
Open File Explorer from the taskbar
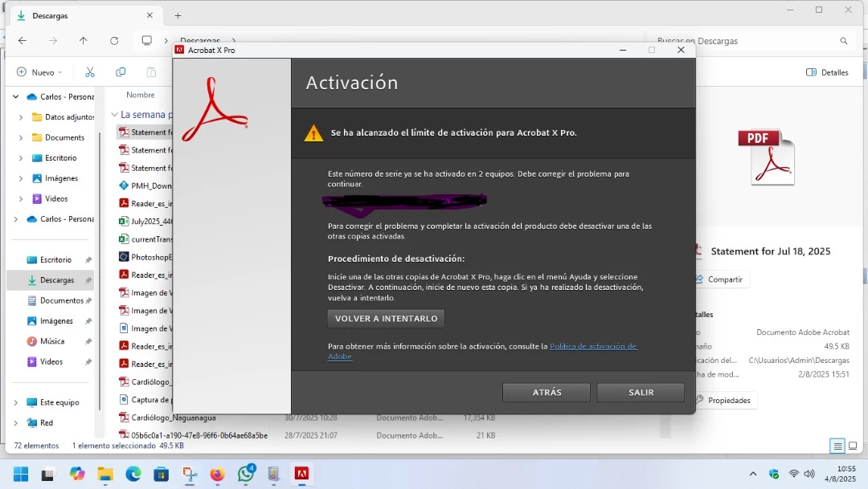point(105,474)
